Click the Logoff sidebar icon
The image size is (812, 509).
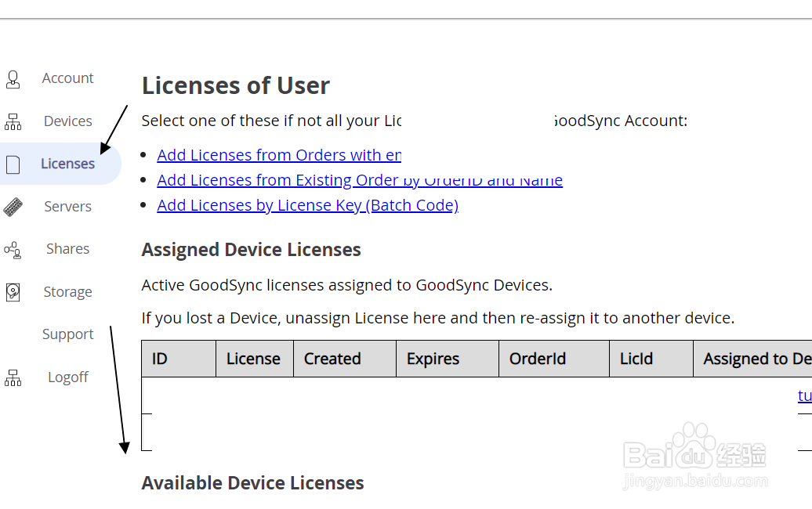[13, 377]
